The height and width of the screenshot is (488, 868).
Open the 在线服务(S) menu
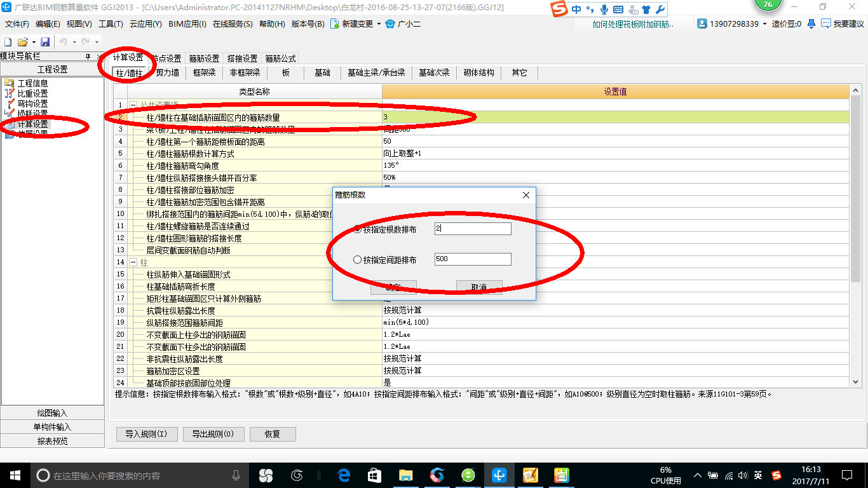(x=233, y=24)
